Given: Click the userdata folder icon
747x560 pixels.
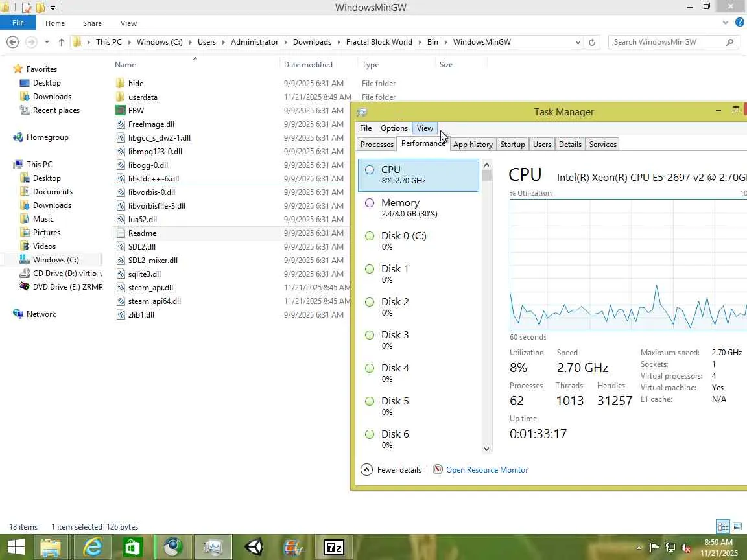Looking at the screenshot, I should coord(121,97).
